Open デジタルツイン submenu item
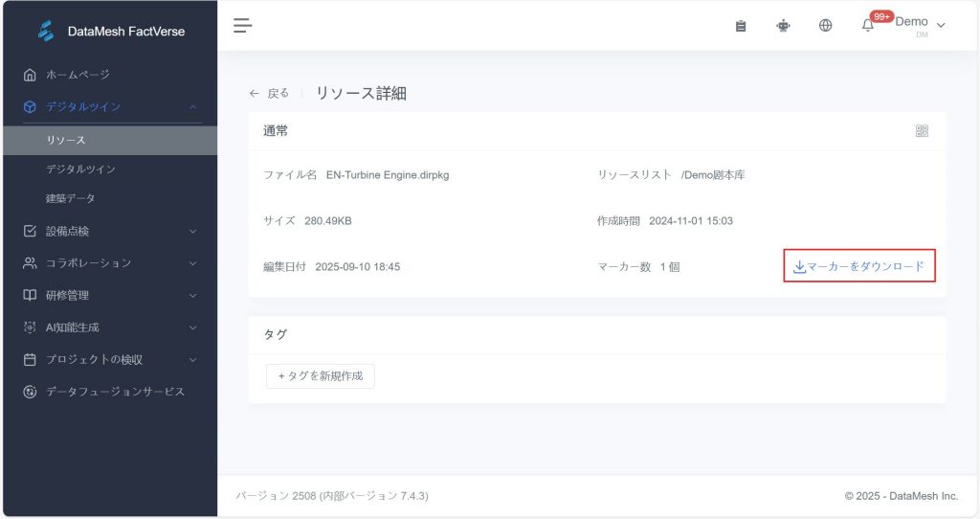980x519 pixels. tap(81, 169)
